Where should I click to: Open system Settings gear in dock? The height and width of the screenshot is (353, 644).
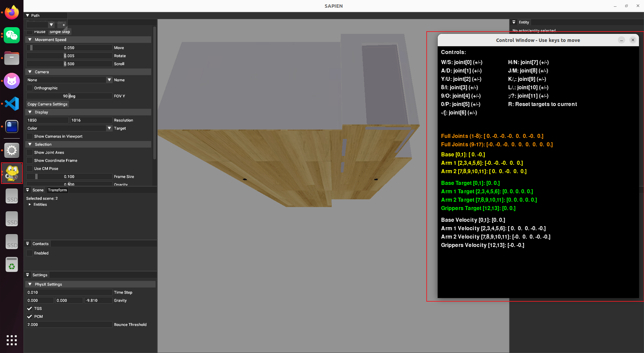click(12, 150)
